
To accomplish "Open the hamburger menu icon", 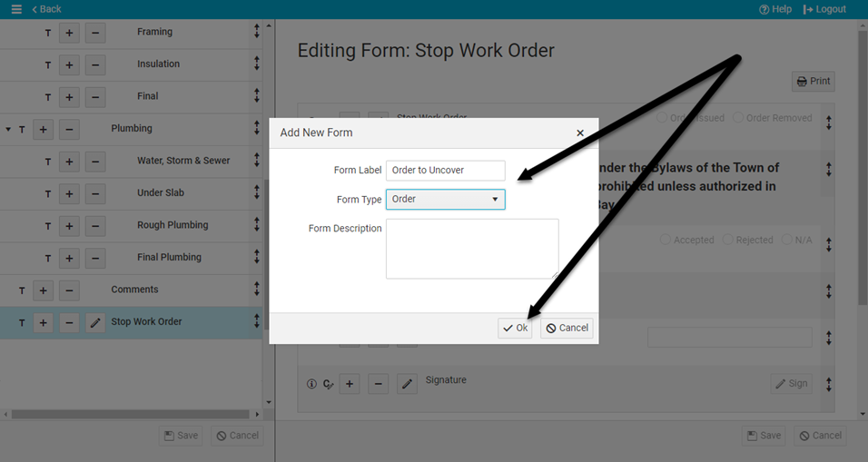I will (x=16, y=9).
